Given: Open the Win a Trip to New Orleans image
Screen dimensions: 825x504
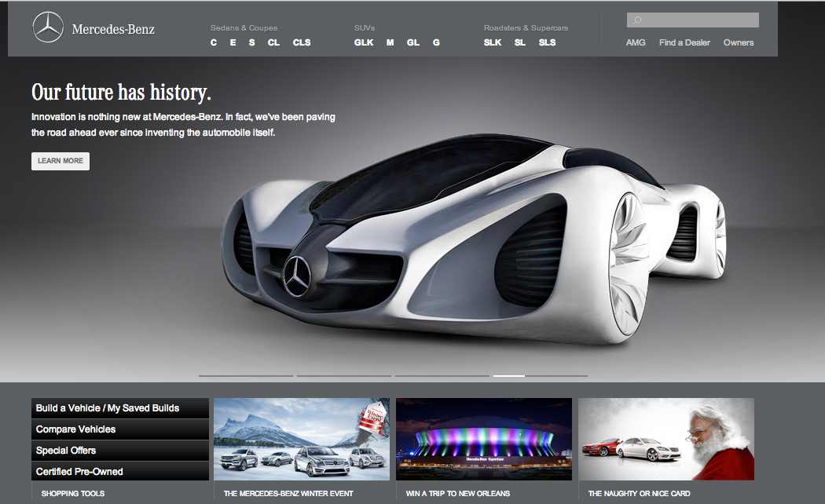Looking at the screenshot, I should 484,439.
